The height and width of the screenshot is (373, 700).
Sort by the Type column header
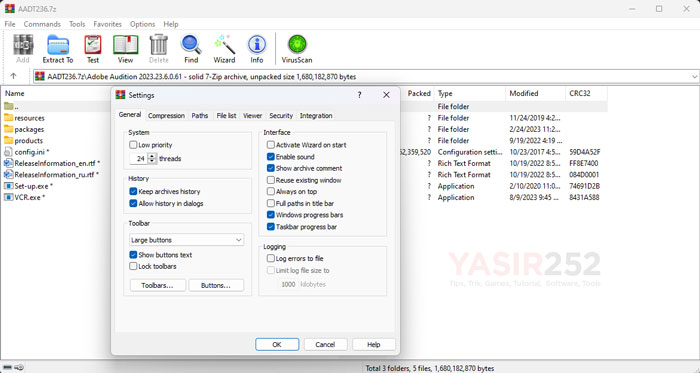coord(470,93)
